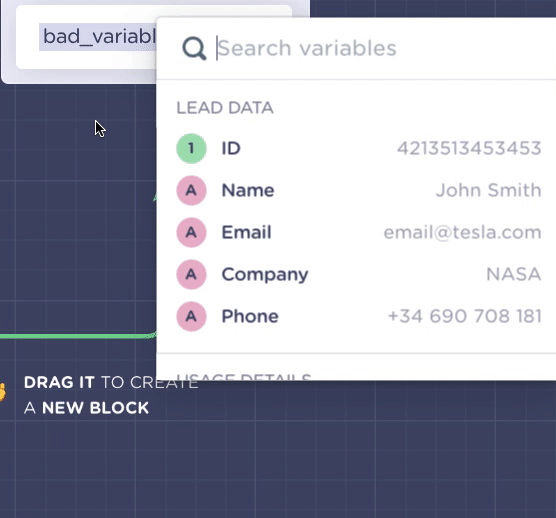Viewport: 556px width, 518px height.
Task: Click the ID sample value 4213513453453
Action: point(469,148)
